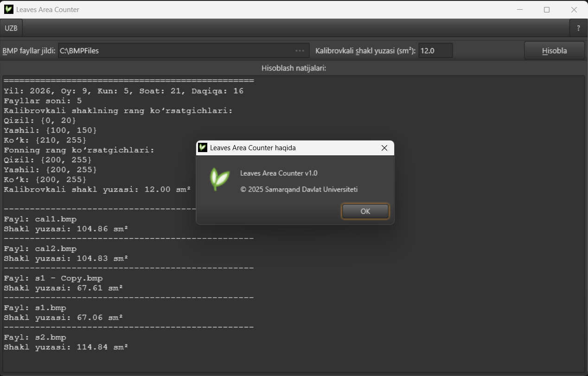Switch language with the UZB button

11,28
